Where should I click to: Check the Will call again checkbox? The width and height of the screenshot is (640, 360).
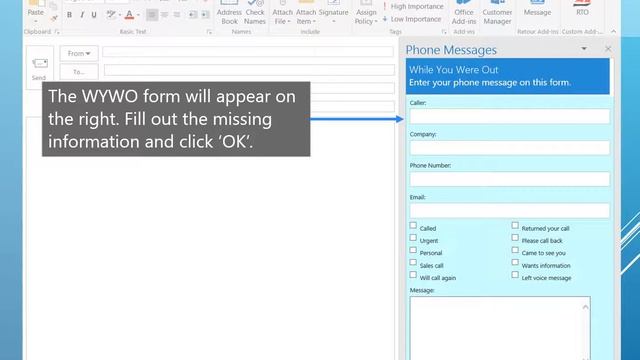tap(413, 275)
